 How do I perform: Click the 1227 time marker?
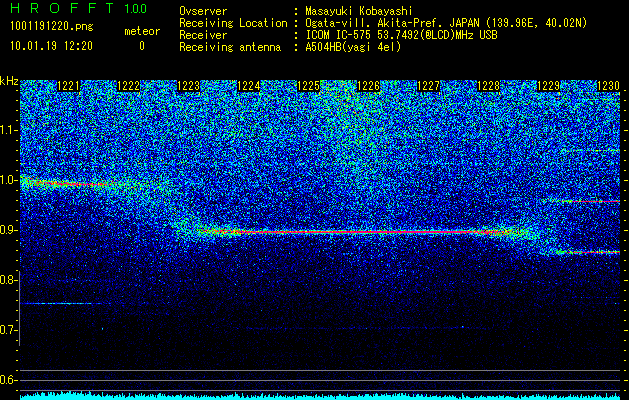(428, 86)
